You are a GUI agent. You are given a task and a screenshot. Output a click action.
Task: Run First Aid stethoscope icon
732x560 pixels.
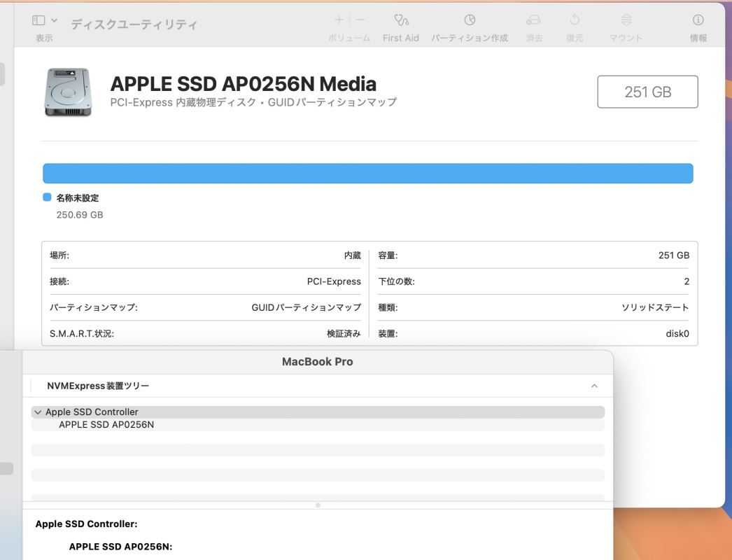click(x=401, y=20)
